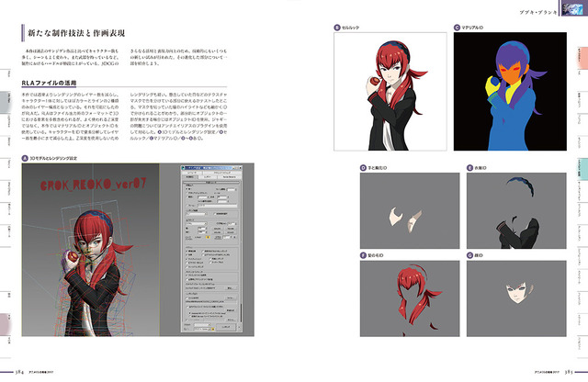Select the circled E badge for 衣服ID
588x382 pixels.
468,168
